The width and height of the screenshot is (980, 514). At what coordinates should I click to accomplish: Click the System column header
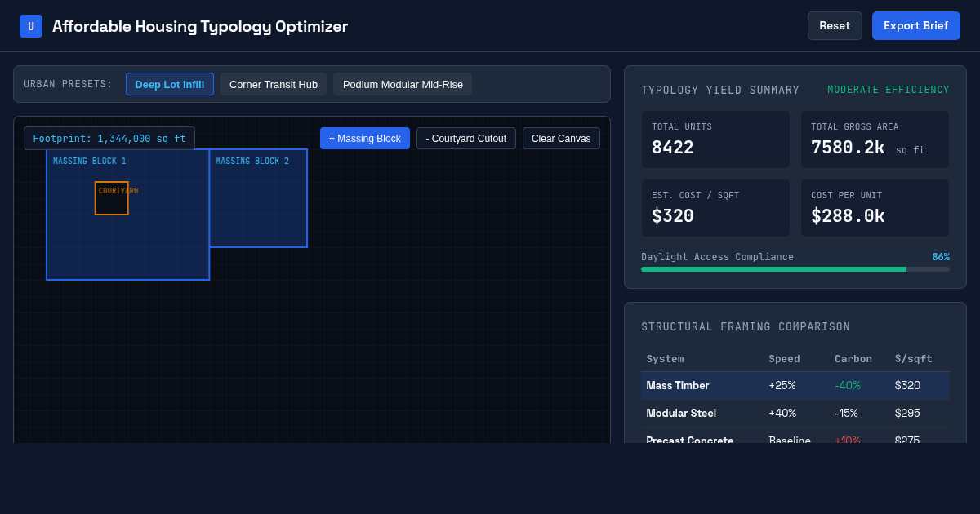(665, 358)
